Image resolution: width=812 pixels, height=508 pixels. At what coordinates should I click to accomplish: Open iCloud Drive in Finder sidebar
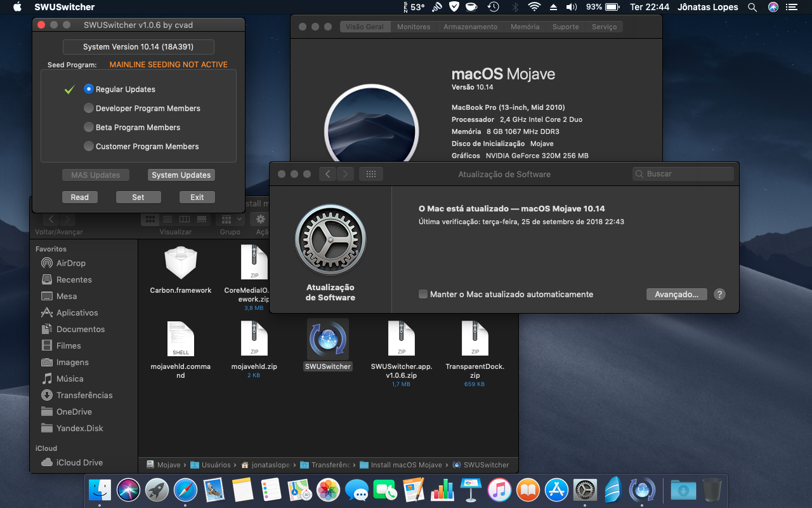[x=79, y=462]
